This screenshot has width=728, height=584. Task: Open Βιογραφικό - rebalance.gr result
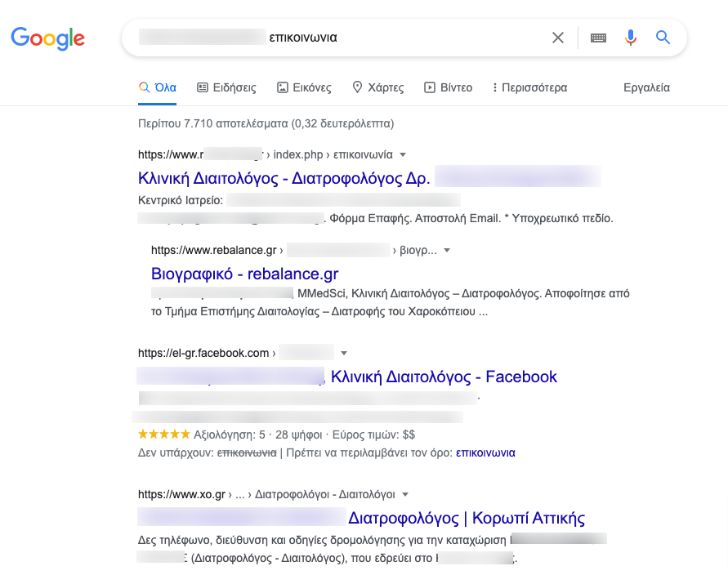tap(244, 274)
